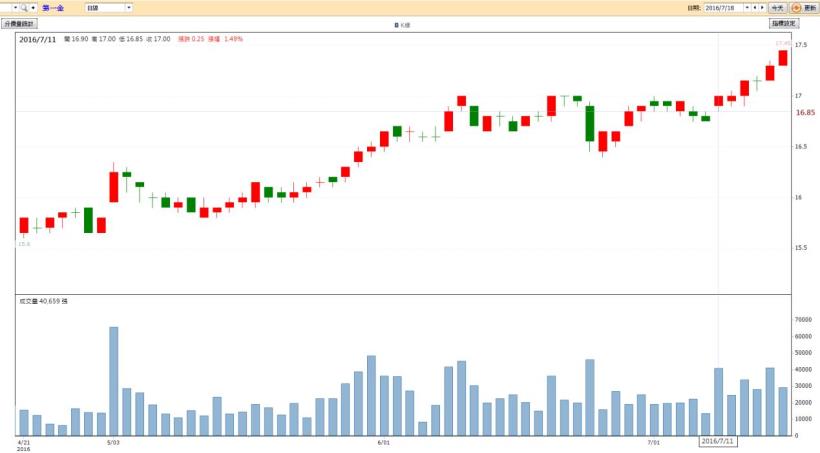Screen dimensions: 820x453
Task: Click the 70000 volume axis label
Action: pos(803,320)
